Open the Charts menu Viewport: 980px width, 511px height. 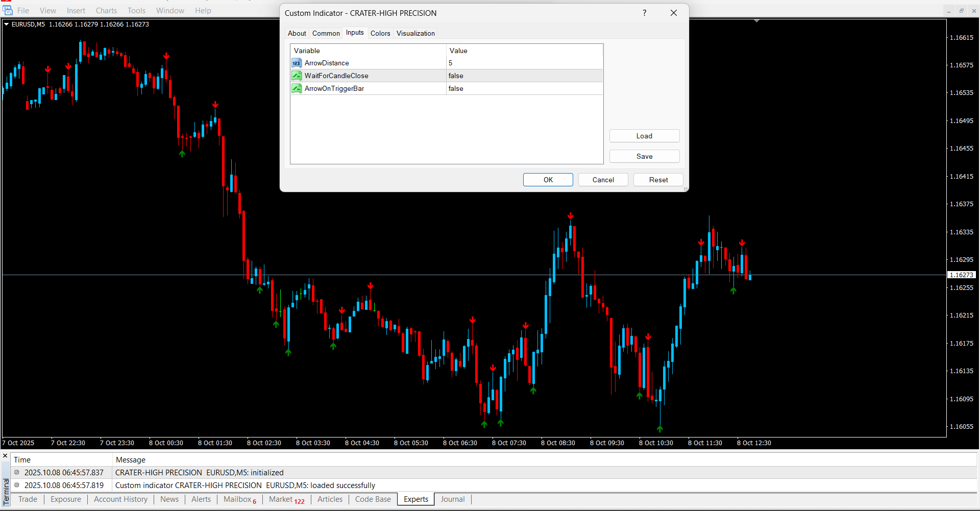pyautogui.click(x=106, y=11)
